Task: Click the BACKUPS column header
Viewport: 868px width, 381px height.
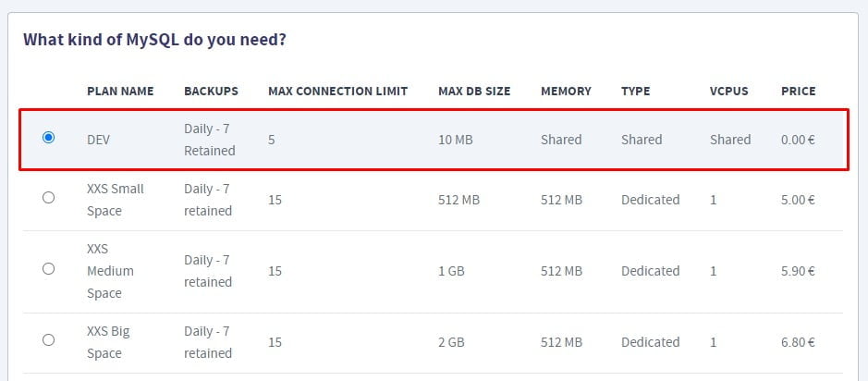Action: pos(211,92)
